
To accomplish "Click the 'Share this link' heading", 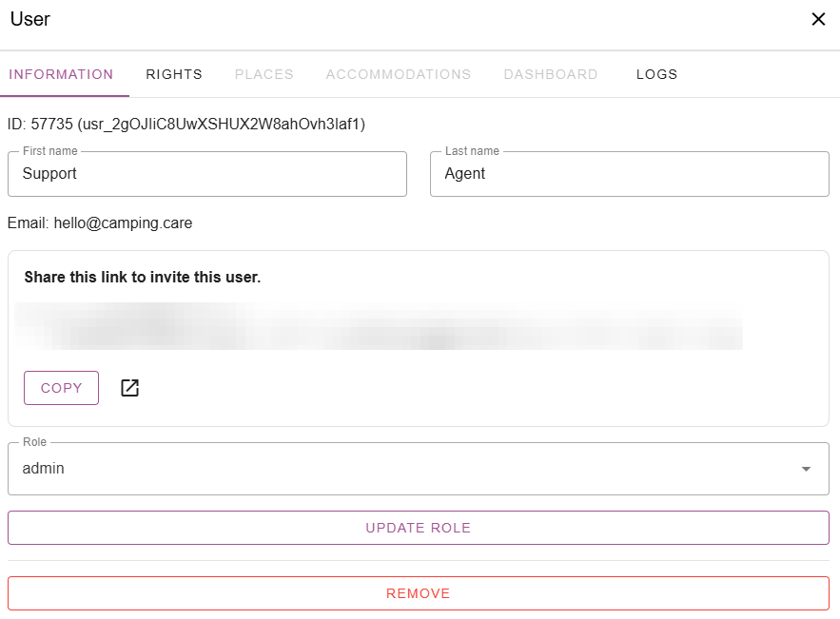I will [x=143, y=278].
